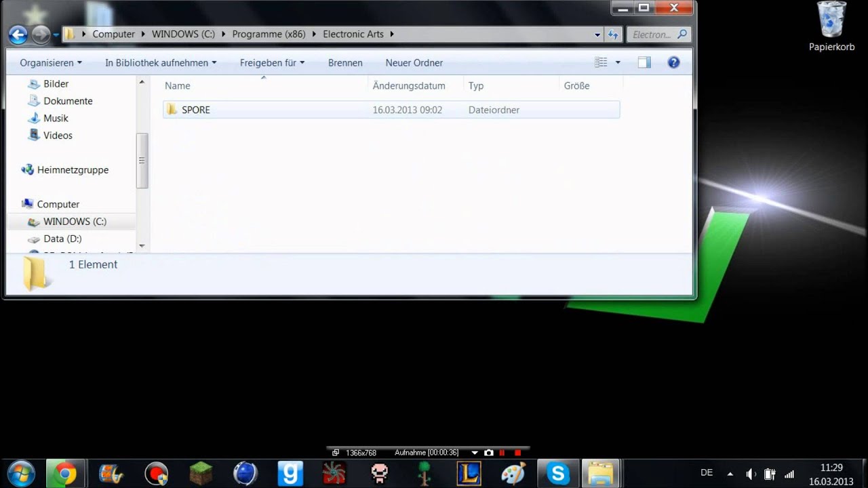Click navigation pane scroll up arrow
The image size is (868, 488).
pyautogui.click(x=142, y=83)
